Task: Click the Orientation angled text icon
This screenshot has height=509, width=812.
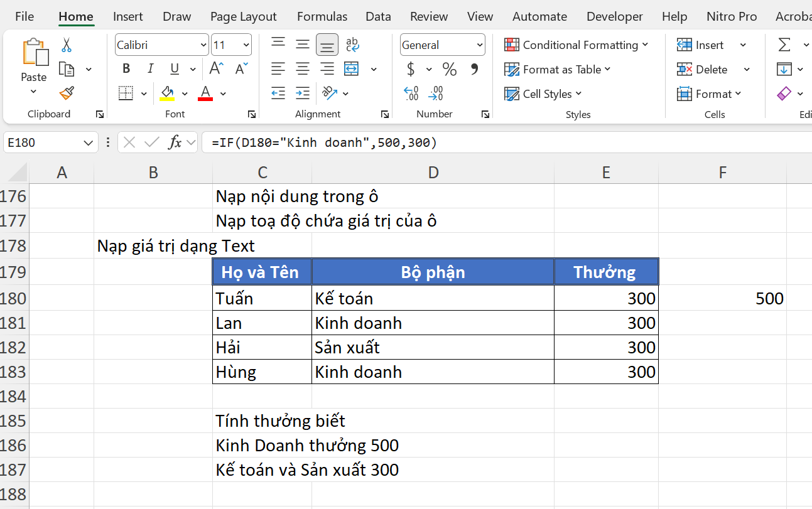Action: (x=329, y=94)
